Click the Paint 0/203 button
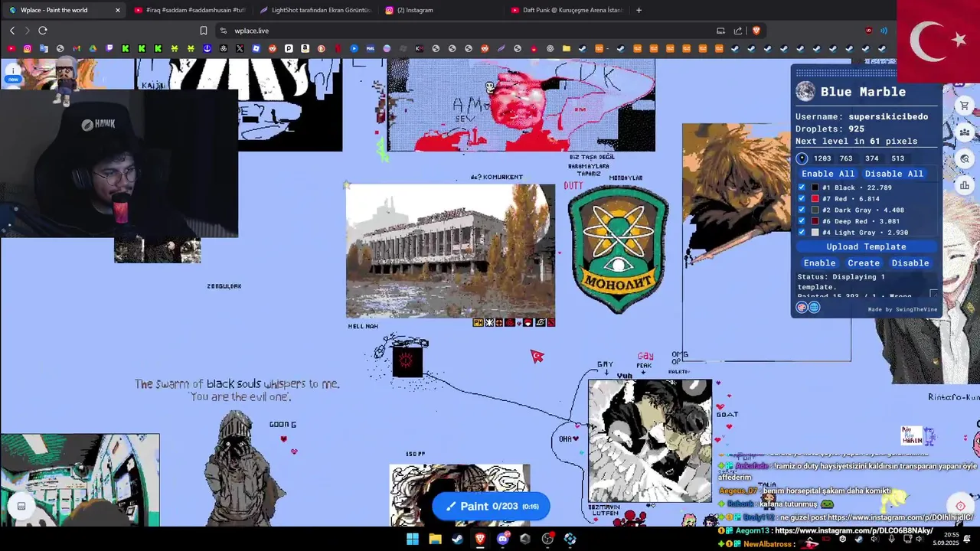The width and height of the screenshot is (980, 551). coord(491,506)
